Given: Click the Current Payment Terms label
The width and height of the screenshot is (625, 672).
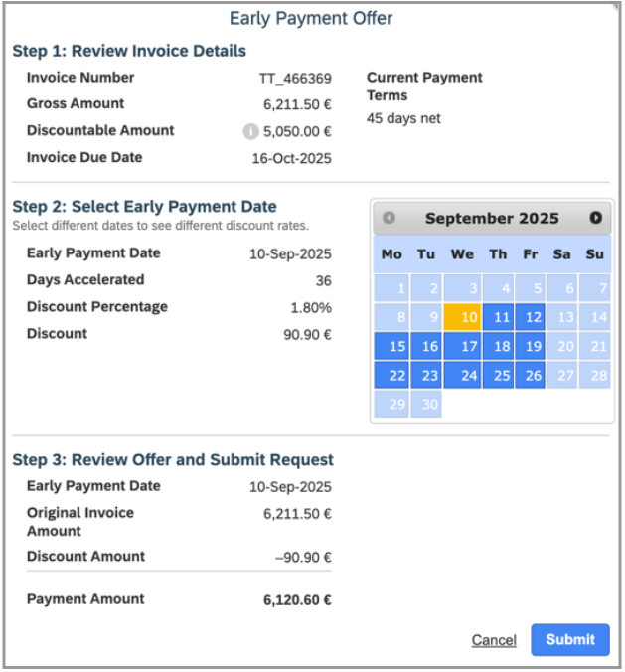Looking at the screenshot, I should click(x=424, y=86).
